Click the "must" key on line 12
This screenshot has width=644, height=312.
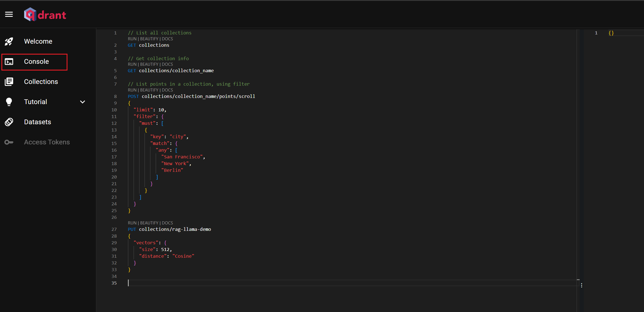(147, 123)
